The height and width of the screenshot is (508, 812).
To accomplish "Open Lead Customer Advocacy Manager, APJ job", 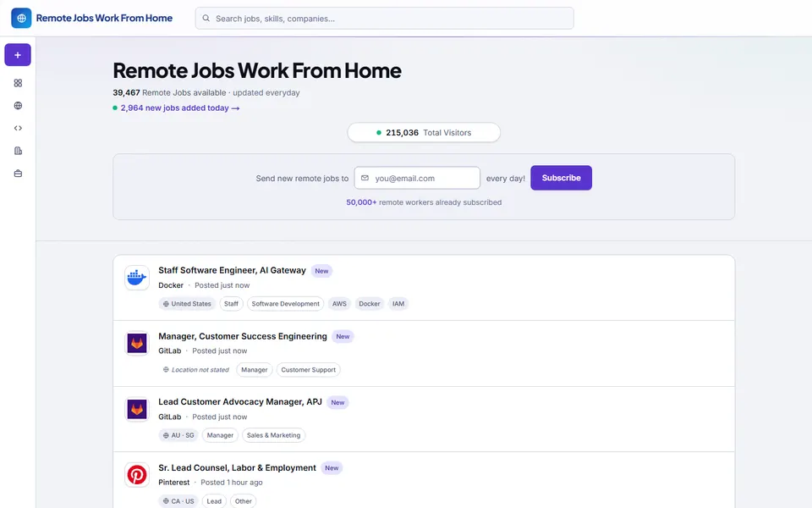I will (239, 401).
